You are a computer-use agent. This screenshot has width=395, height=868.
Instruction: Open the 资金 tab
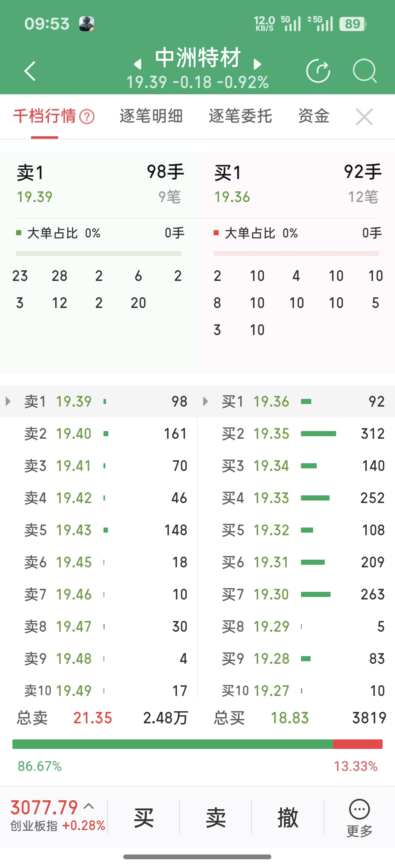point(314,116)
